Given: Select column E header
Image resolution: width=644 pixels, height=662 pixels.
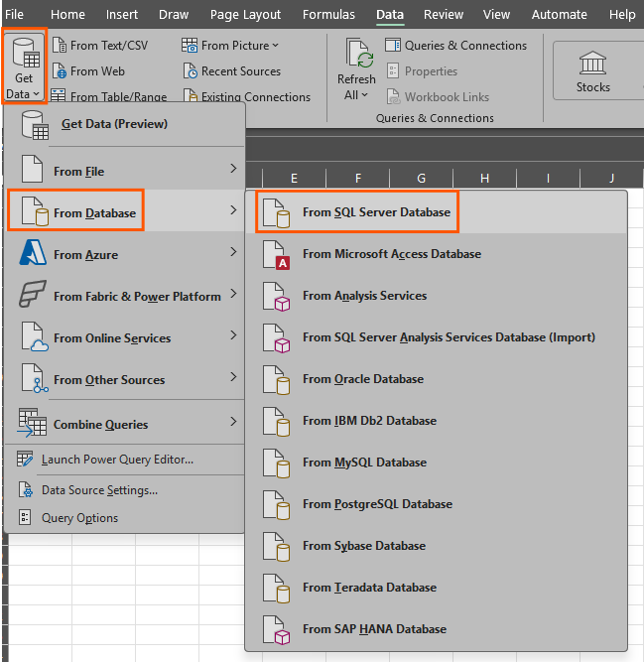Looking at the screenshot, I should pos(294,179).
